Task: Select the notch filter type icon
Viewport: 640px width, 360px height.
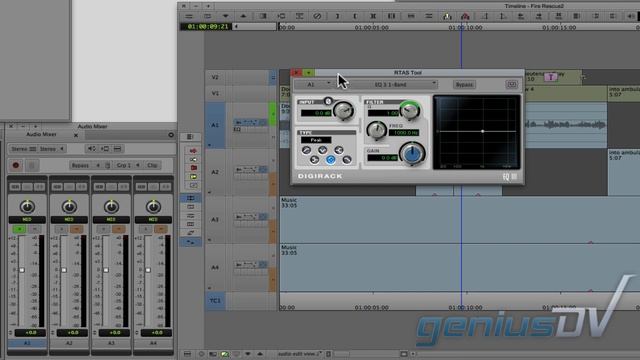Action: click(x=322, y=151)
